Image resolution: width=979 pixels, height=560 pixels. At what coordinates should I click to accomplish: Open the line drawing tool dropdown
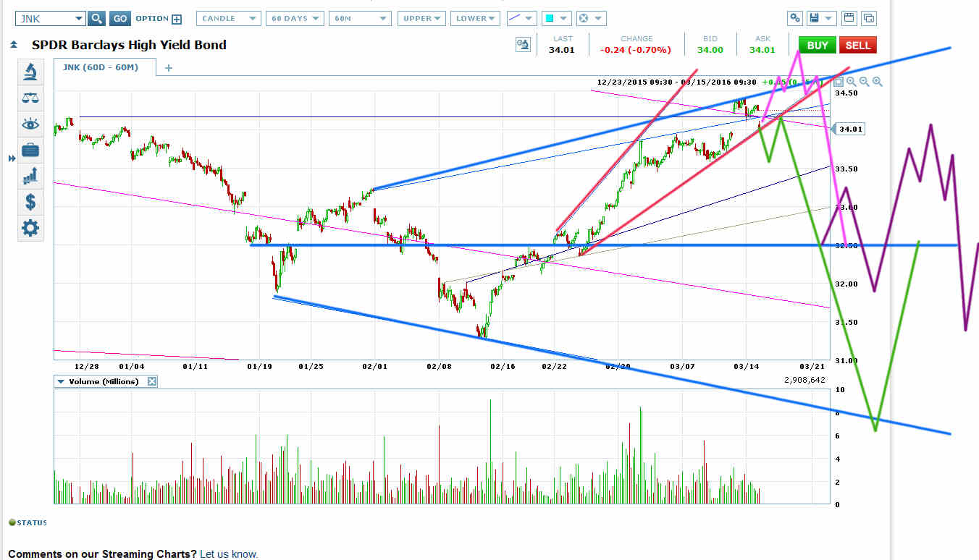521,18
